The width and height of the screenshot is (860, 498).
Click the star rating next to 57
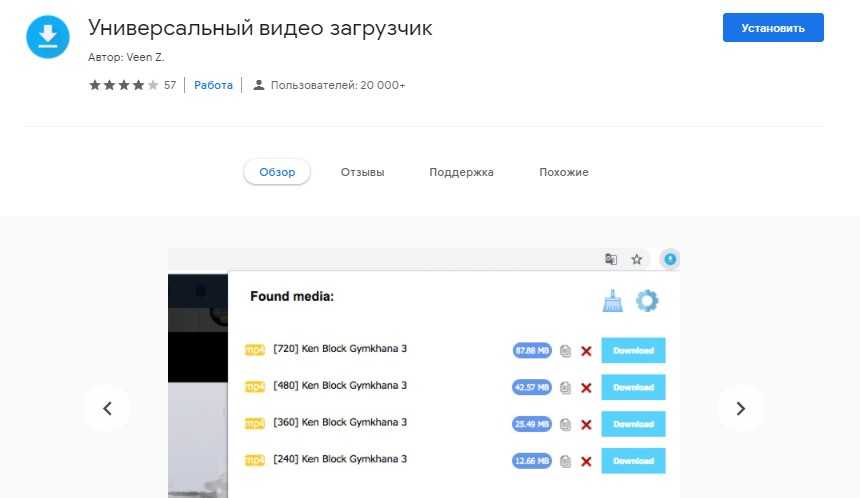(x=123, y=85)
